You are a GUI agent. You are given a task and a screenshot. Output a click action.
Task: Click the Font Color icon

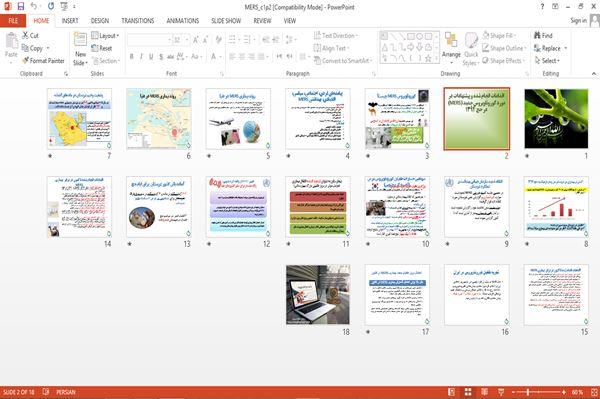click(x=214, y=57)
